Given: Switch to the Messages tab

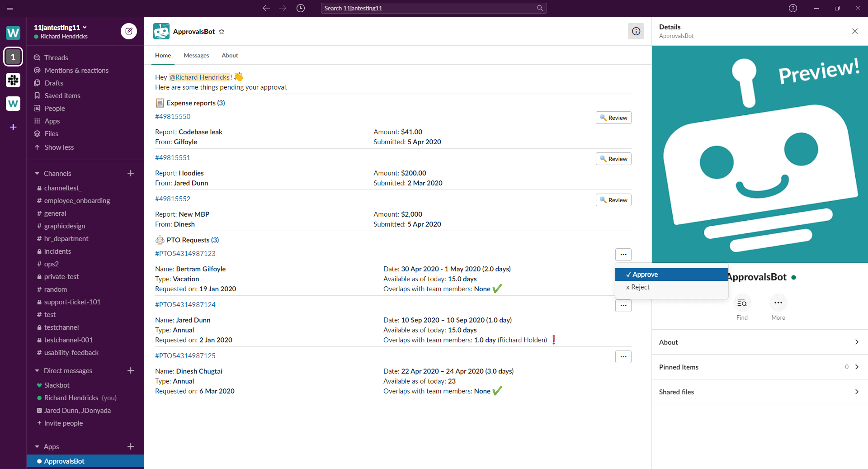Looking at the screenshot, I should click(x=196, y=55).
